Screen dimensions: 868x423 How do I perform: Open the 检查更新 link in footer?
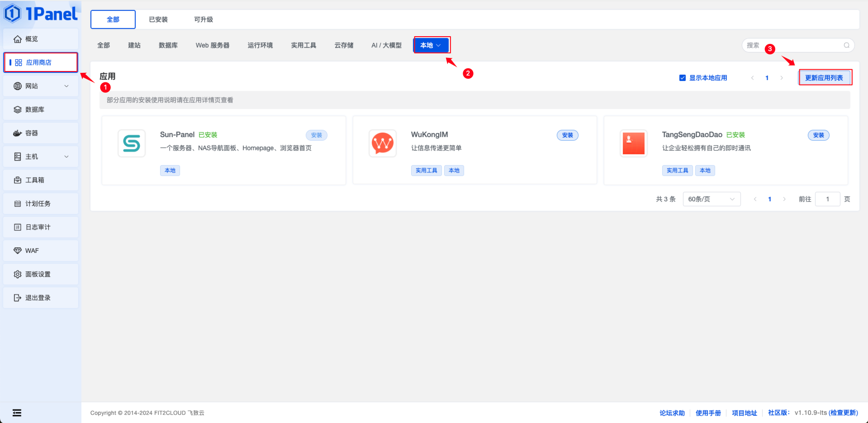tap(843, 413)
